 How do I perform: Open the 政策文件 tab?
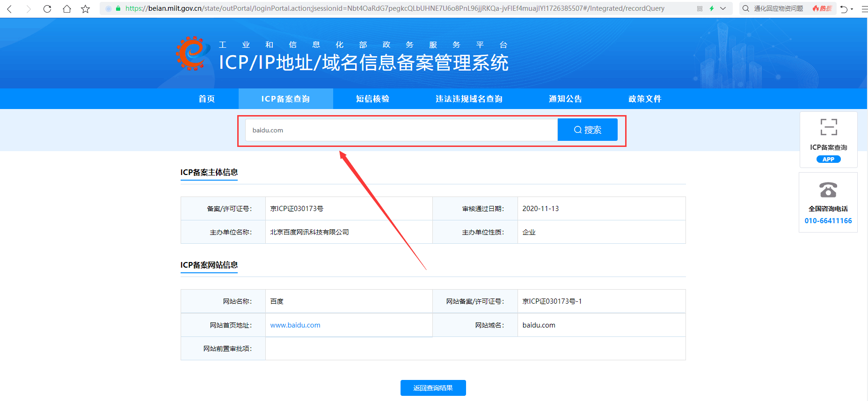click(645, 99)
